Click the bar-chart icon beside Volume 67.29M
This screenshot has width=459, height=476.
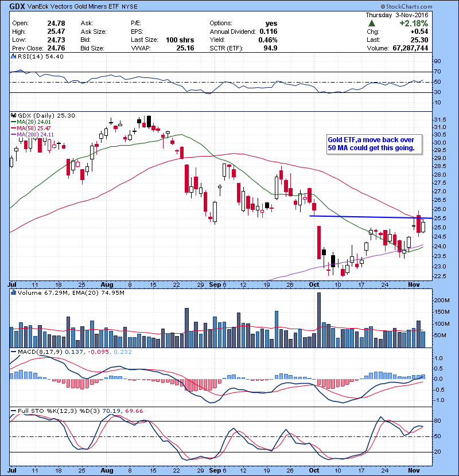pyautogui.click(x=13, y=292)
